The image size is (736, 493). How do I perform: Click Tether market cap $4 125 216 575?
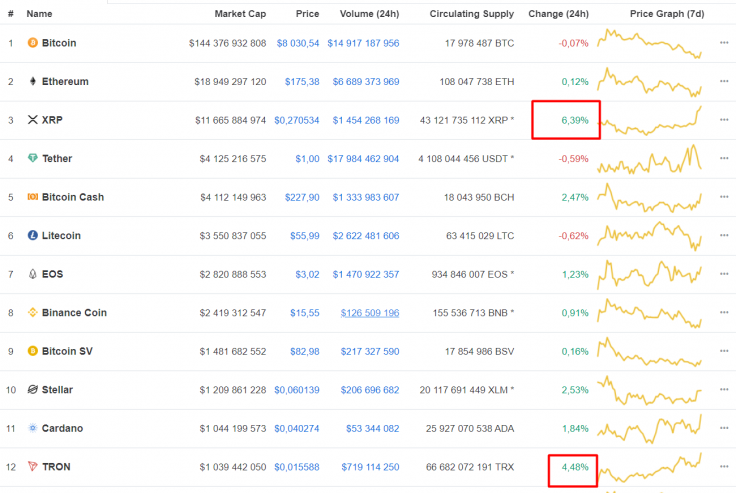pyautogui.click(x=233, y=159)
